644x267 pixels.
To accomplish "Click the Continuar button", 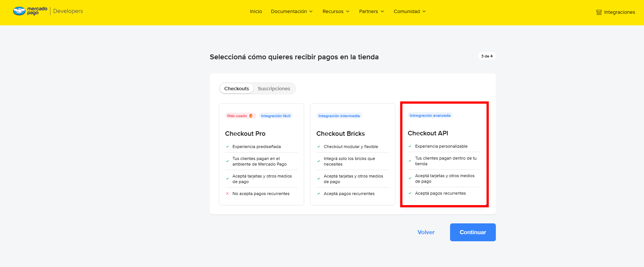I will [x=473, y=232].
